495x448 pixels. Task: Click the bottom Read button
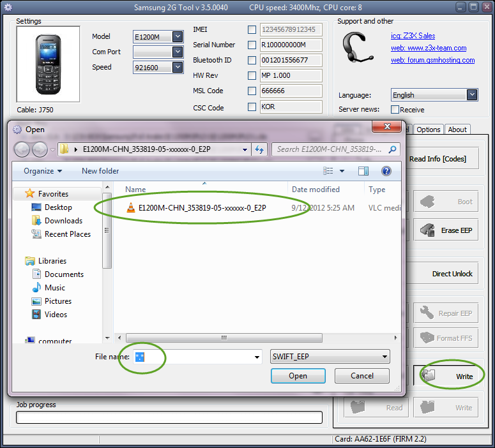376,407
